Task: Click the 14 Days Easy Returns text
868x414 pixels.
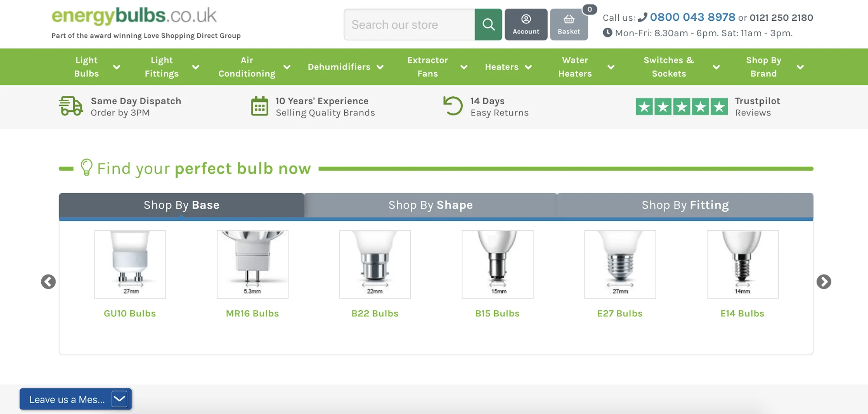Action: [499, 107]
